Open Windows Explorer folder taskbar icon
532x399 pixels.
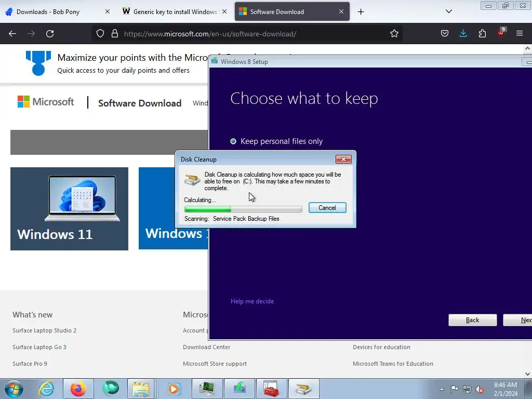[x=141, y=389]
